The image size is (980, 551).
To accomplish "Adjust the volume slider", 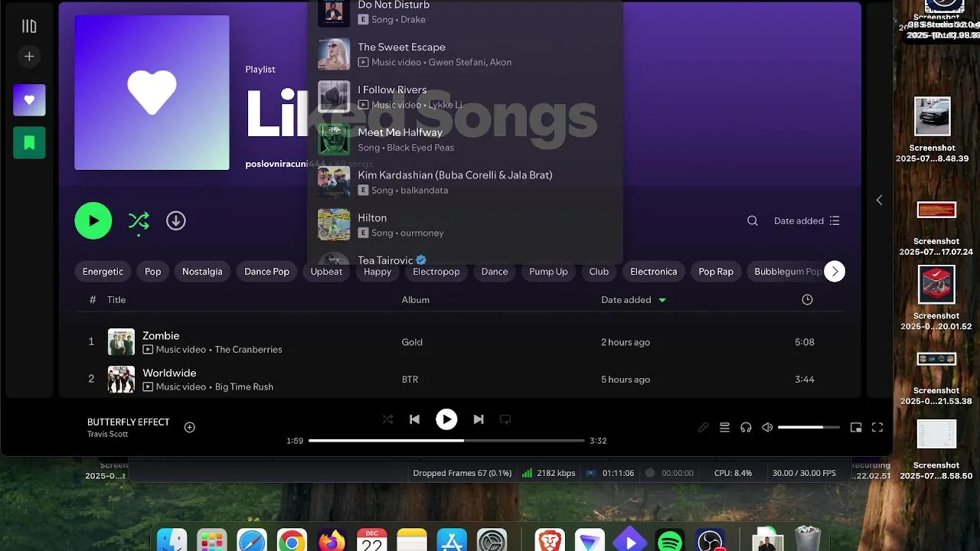I will point(808,428).
